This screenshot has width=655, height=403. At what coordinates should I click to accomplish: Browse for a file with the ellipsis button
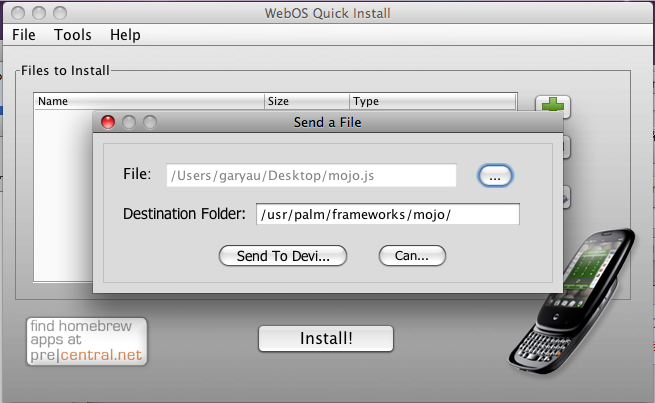[495, 176]
